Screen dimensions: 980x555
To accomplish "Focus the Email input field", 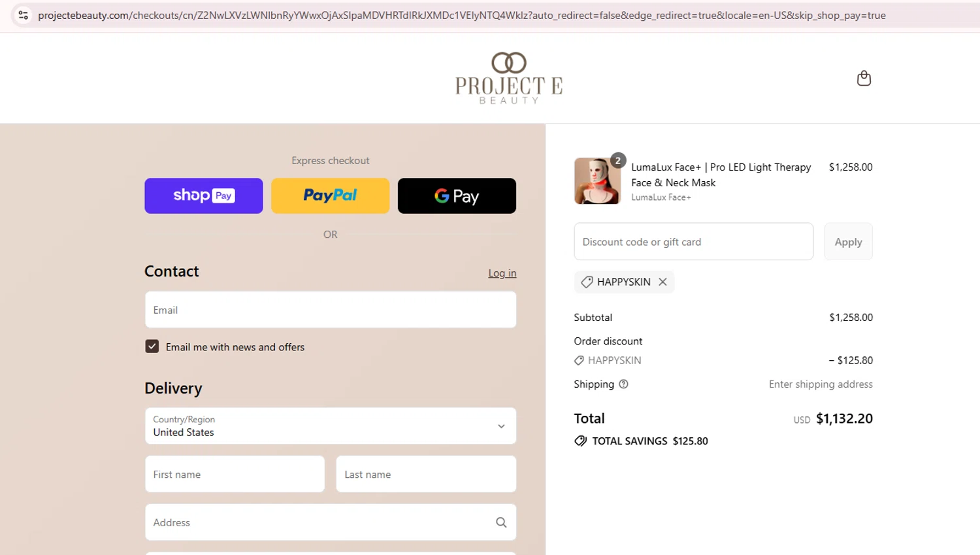I will (331, 310).
